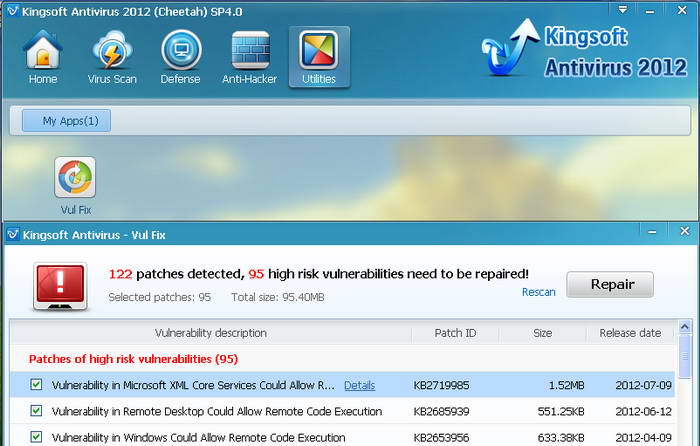700x446 pixels.
Task: Open the Anti-Hacker firewall section
Action: tap(250, 57)
